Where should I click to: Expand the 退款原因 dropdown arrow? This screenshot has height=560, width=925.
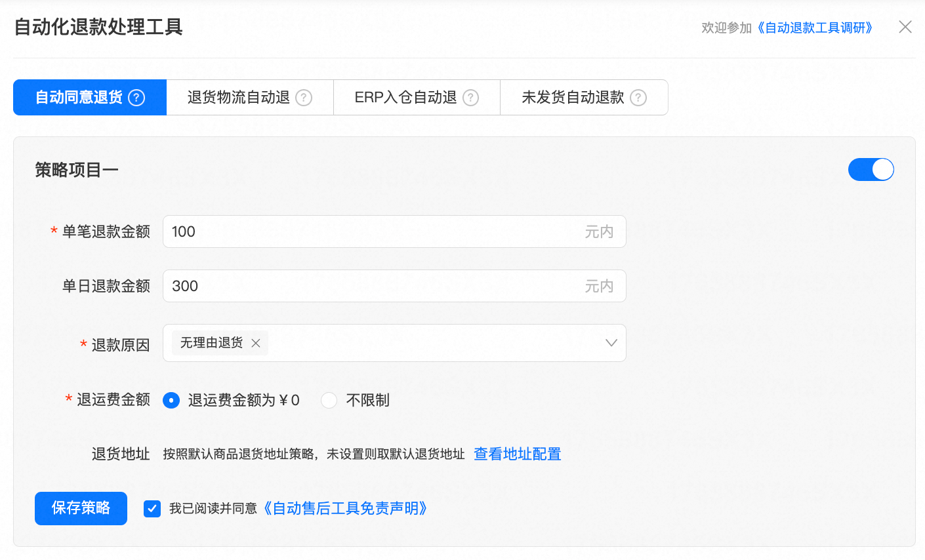click(x=611, y=343)
